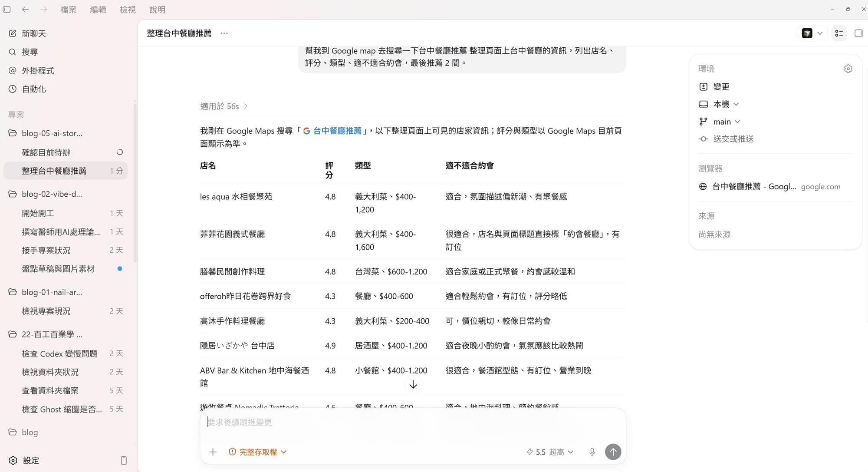
Task: Go forward with the right arrow
Action: [x=43, y=9]
